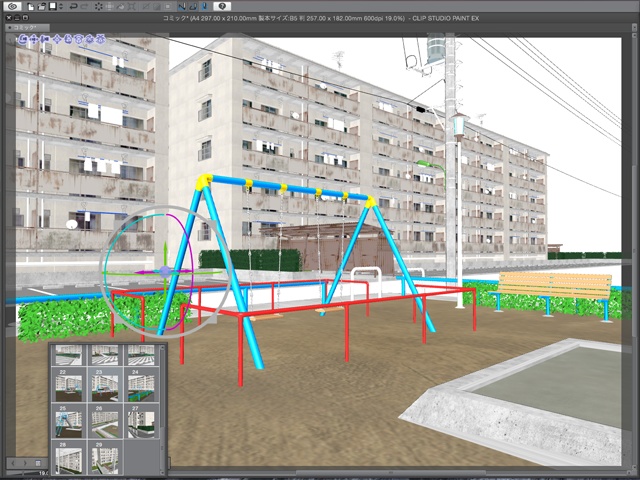This screenshot has height=480, width=640.
Task: Click the Redo arrow icon
Action: click(85, 7)
